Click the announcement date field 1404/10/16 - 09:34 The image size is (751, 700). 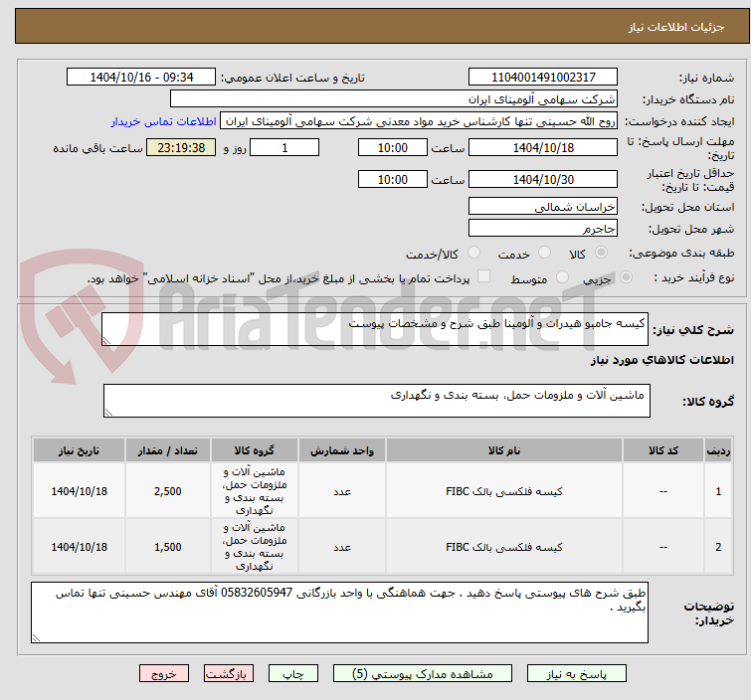click(141, 78)
